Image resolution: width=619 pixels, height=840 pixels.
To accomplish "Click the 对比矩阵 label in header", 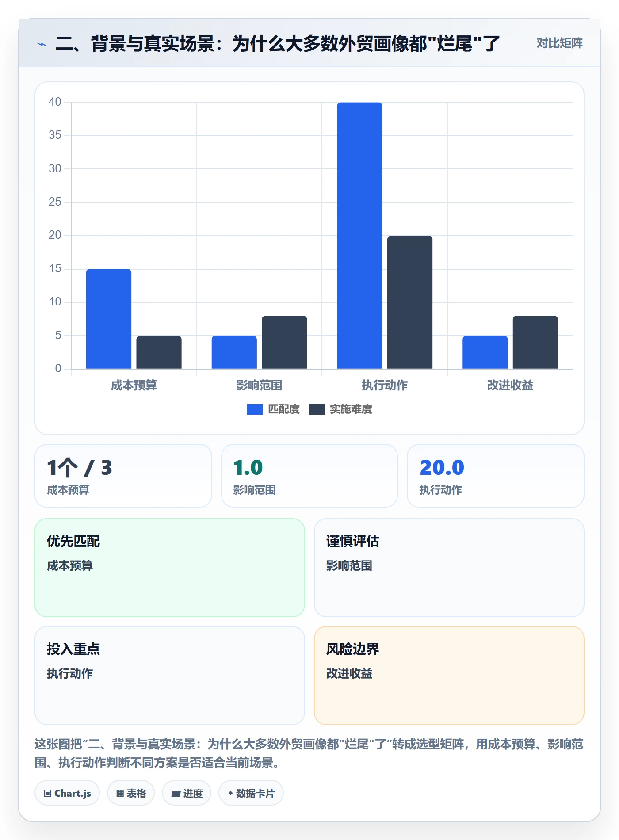I will pyautogui.click(x=559, y=43).
